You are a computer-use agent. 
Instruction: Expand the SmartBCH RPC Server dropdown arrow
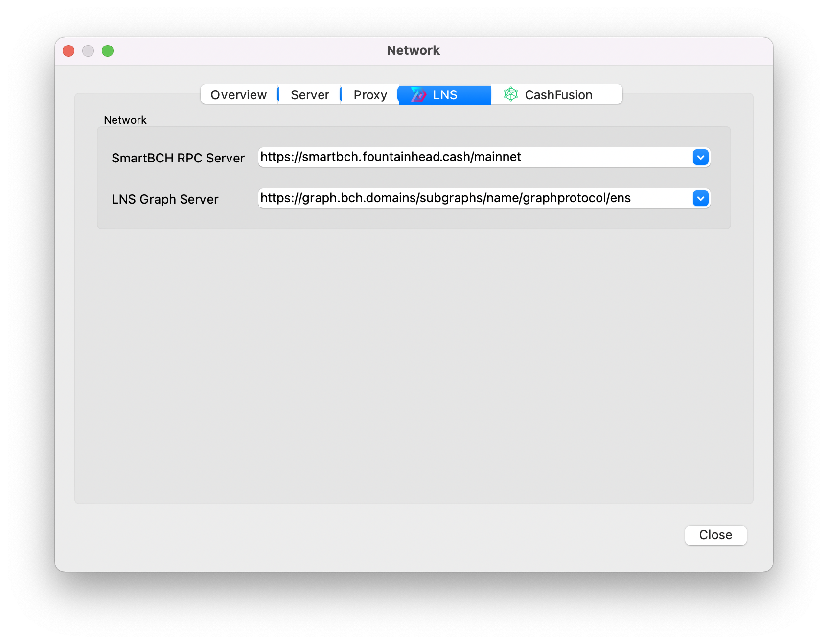701,157
